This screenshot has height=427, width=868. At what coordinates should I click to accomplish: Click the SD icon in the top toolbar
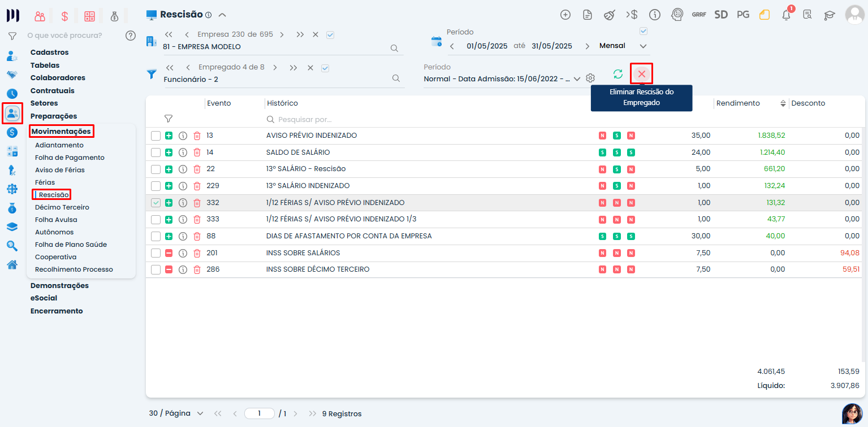click(720, 15)
